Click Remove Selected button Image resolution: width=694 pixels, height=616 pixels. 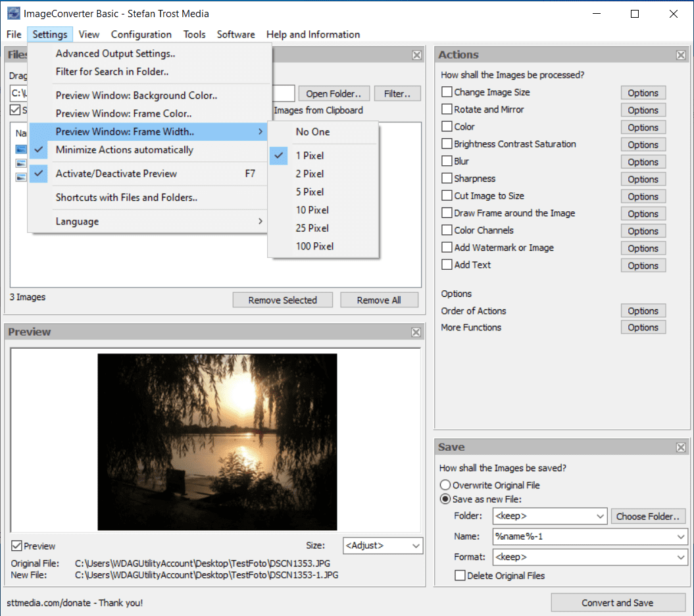click(282, 300)
